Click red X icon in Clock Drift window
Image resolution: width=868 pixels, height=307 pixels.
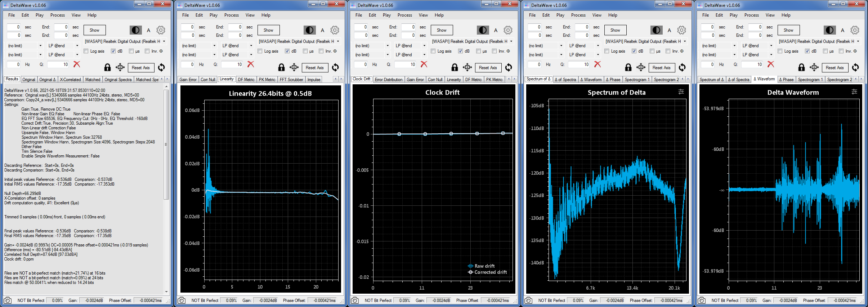(x=424, y=64)
